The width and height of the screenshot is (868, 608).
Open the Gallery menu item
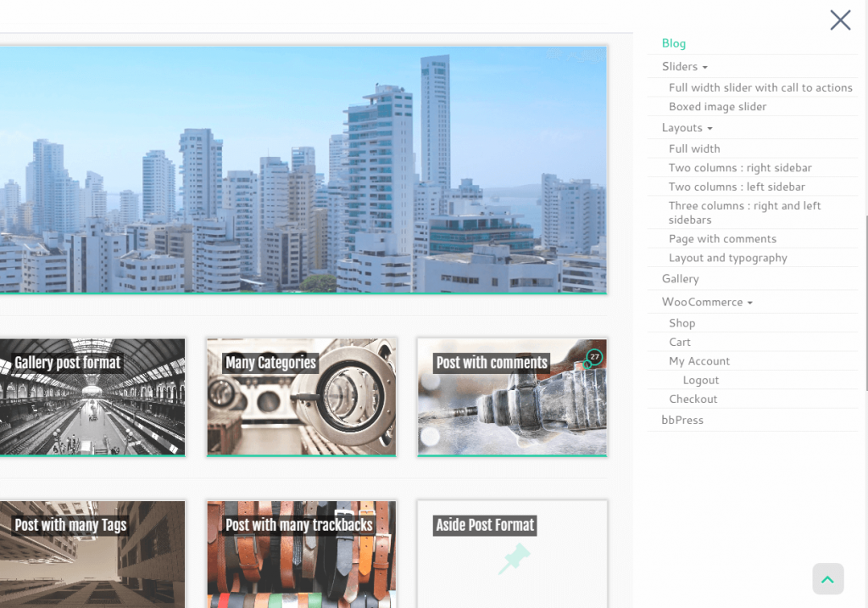pyautogui.click(x=681, y=279)
